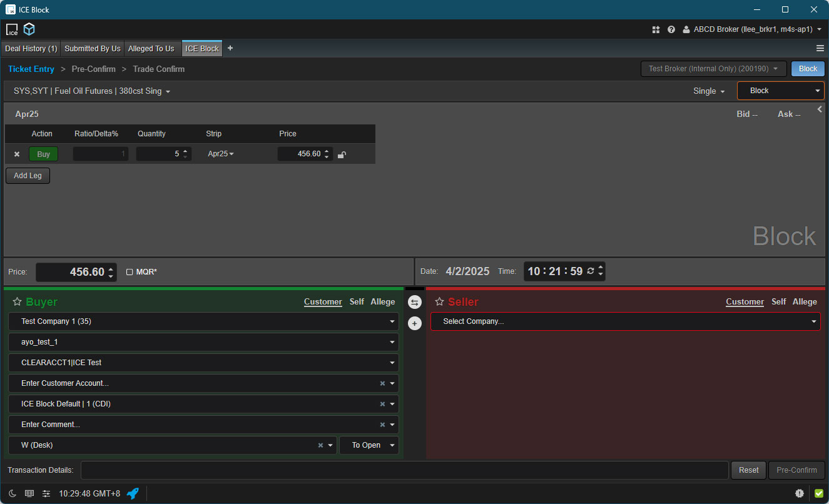Click the Transaction Details input field

point(405,470)
